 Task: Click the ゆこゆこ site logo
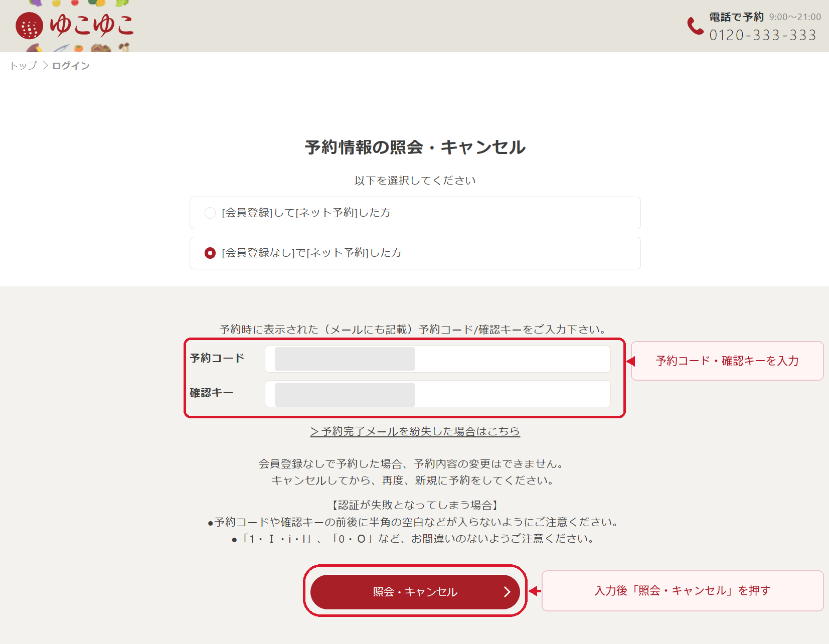[75, 26]
